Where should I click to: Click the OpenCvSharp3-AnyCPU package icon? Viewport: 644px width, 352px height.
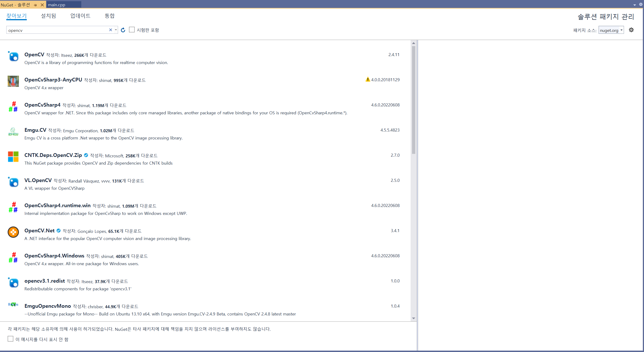click(13, 81)
